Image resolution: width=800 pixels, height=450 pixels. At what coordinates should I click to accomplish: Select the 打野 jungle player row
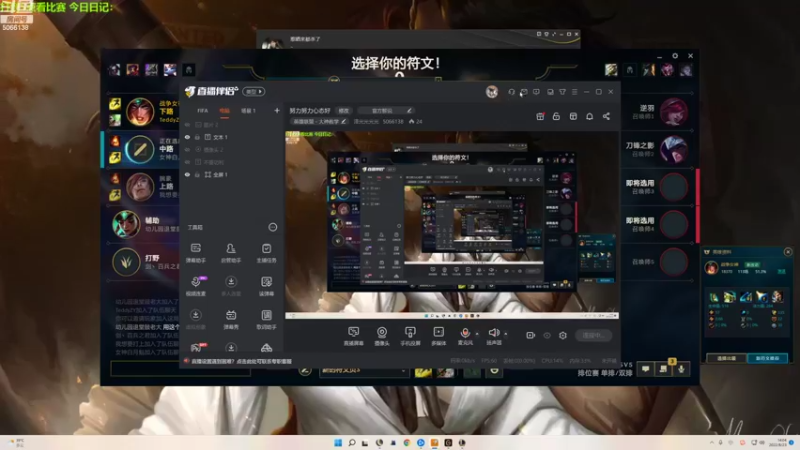coord(143,262)
